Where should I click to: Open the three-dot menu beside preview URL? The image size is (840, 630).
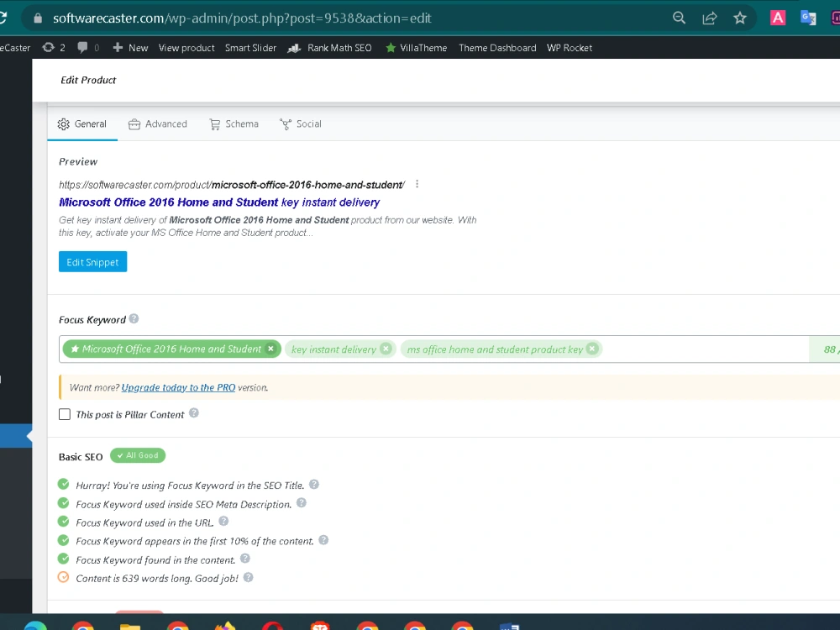pos(417,184)
